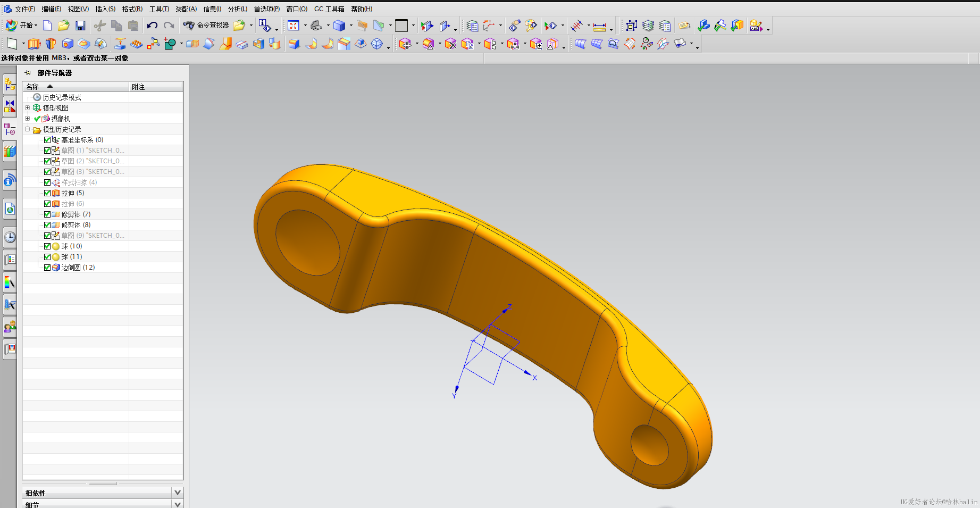Uncheck the 基准坐标系 (0) checkbox
Viewport: 980px width, 508px height.
click(47, 140)
